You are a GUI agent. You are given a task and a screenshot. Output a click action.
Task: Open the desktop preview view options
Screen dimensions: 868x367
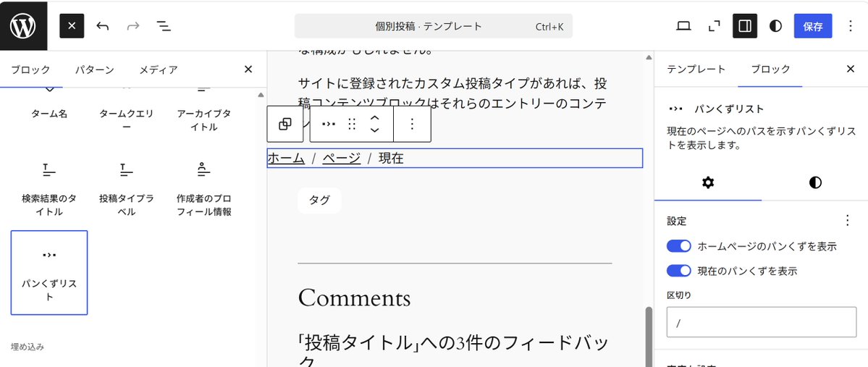tap(683, 26)
